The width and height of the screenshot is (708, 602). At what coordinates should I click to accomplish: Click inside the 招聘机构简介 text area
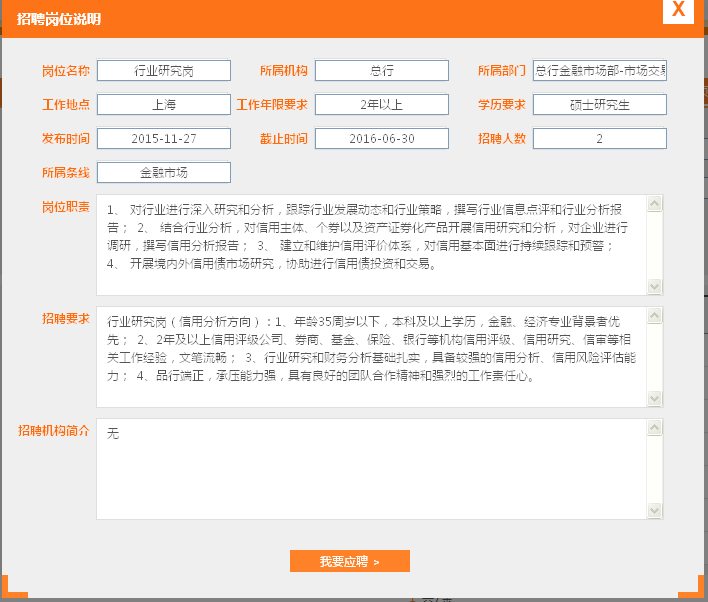(370, 469)
